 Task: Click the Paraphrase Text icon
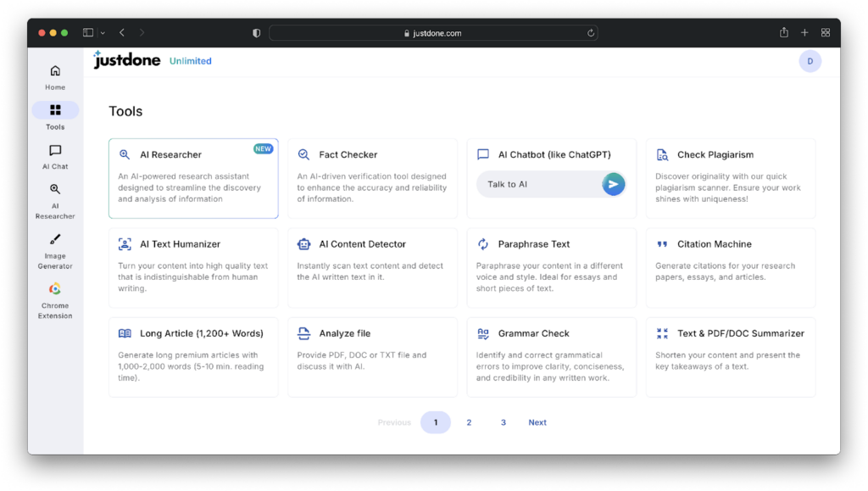(483, 244)
